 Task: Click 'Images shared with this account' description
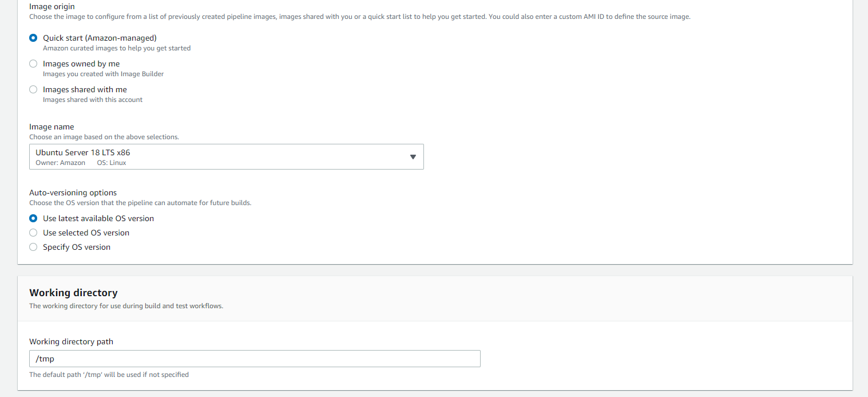pos(93,100)
